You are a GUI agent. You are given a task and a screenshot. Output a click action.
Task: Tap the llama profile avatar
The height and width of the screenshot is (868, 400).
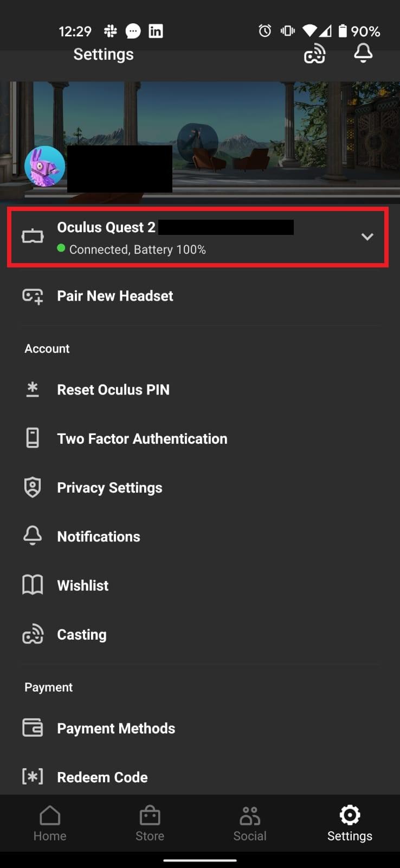(45, 167)
